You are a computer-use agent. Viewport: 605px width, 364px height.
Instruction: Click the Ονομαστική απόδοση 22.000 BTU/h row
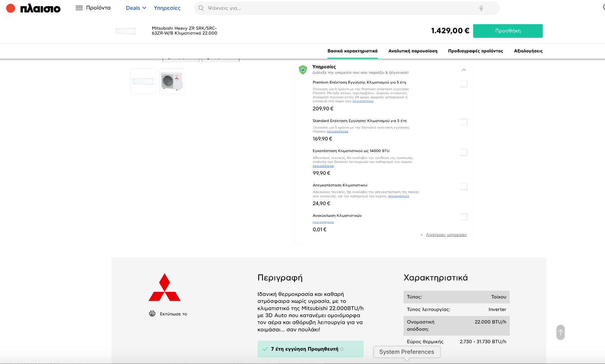pyautogui.click(x=456, y=325)
